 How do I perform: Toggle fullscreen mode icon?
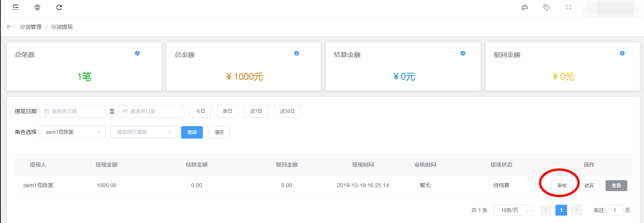click(568, 7)
